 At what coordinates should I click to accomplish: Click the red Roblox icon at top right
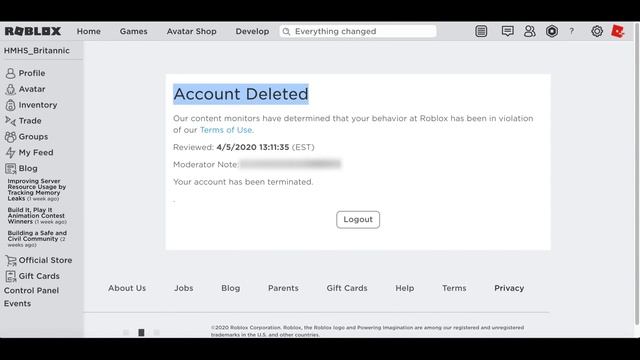pos(618,31)
